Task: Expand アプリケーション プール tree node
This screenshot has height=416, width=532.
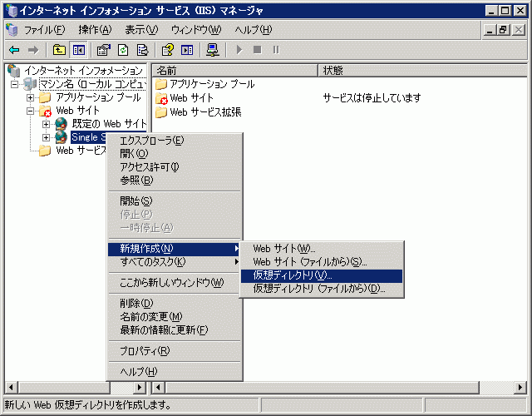Action: tap(30, 98)
